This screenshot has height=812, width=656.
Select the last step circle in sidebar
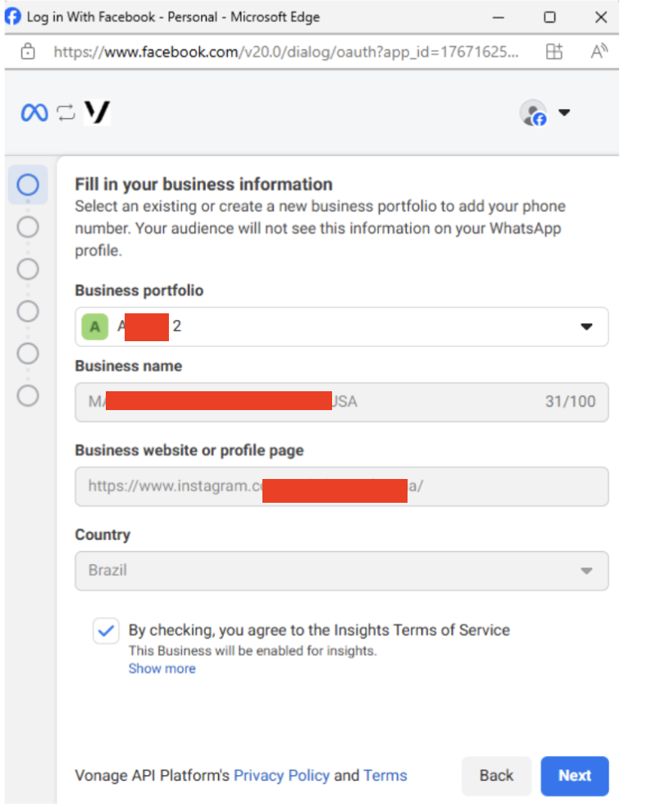click(x=28, y=396)
